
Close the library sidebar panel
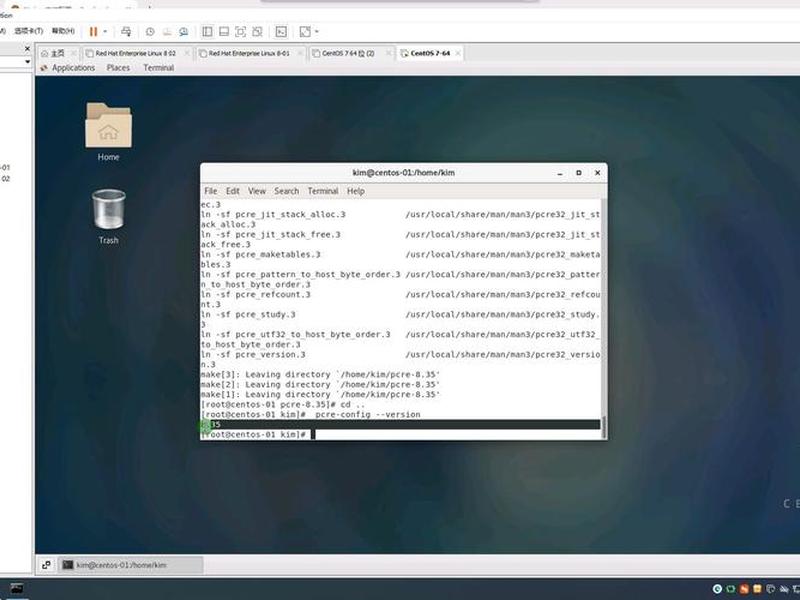28,48
